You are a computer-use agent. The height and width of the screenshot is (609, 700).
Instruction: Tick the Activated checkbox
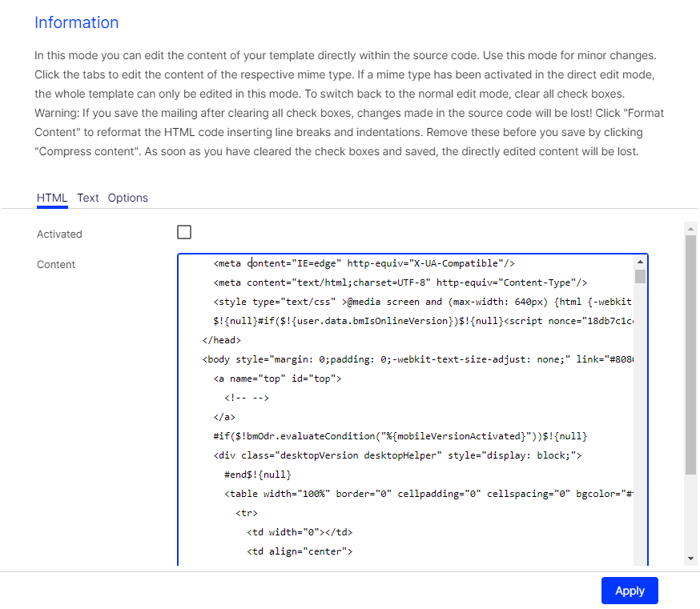tap(184, 233)
